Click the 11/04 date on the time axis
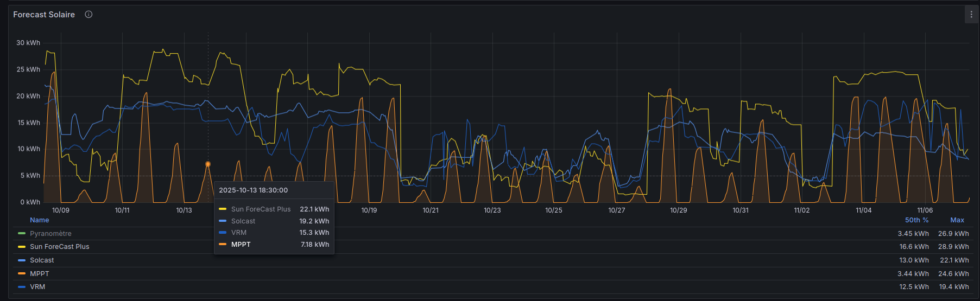The height and width of the screenshot is (301, 980). (863, 210)
